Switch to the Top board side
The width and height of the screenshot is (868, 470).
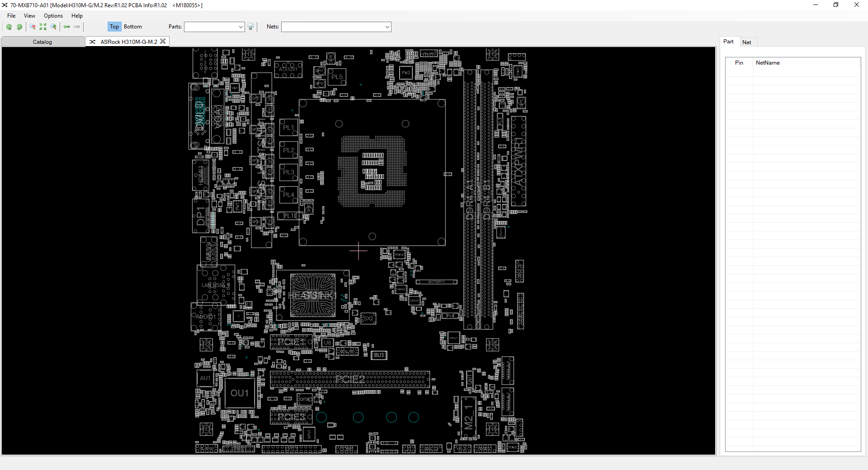coord(114,27)
